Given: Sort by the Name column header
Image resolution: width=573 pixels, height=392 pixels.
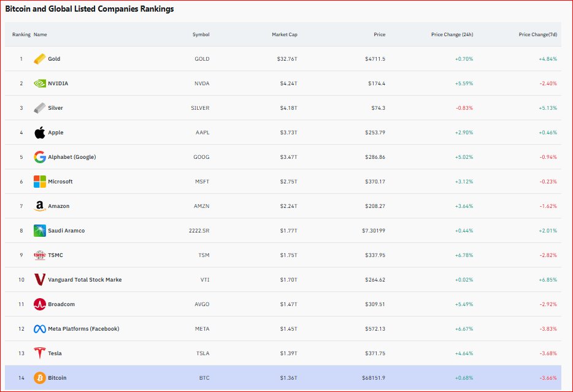Looking at the screenshot, I should (40, 34).
